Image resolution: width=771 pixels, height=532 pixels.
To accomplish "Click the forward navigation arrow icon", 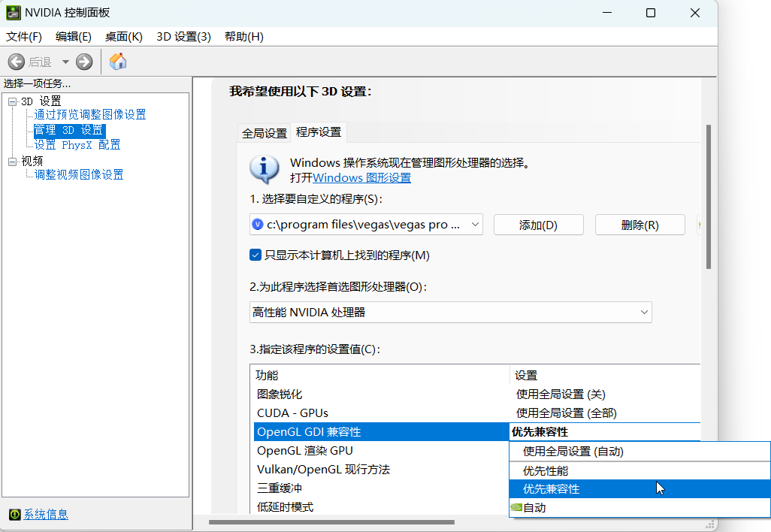I will coord(83,61).
